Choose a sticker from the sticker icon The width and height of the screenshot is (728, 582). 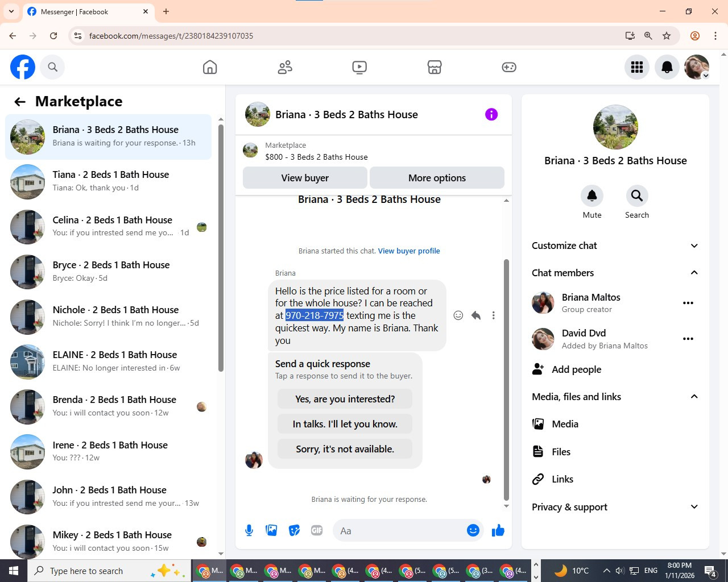294,530
